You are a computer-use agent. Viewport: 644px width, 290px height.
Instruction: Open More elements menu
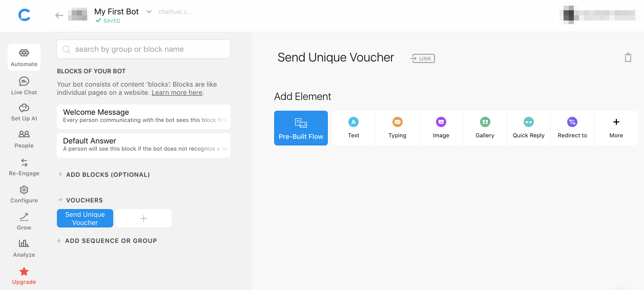616,128
